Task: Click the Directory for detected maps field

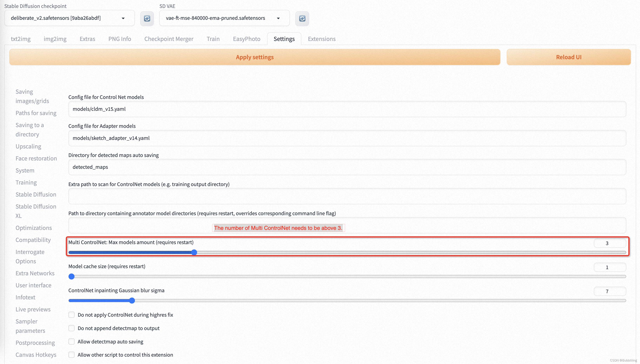Action: point(347,166)
